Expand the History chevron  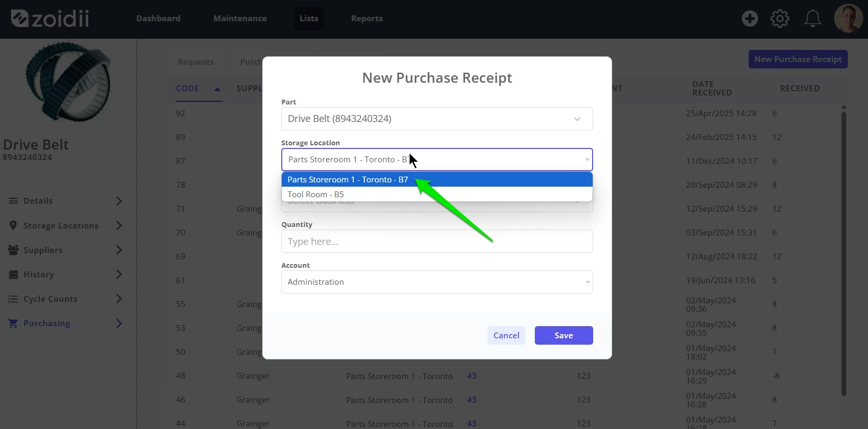point(119,274)
